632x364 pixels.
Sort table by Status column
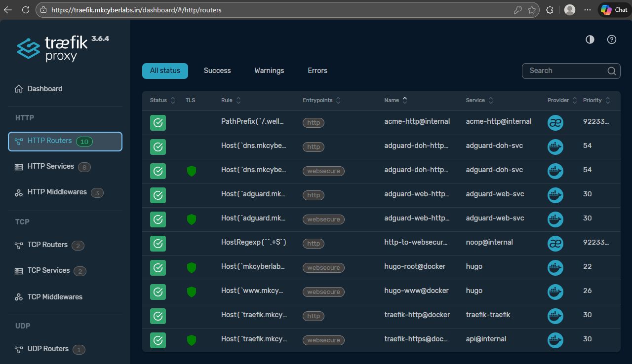[x=163, y=100]
